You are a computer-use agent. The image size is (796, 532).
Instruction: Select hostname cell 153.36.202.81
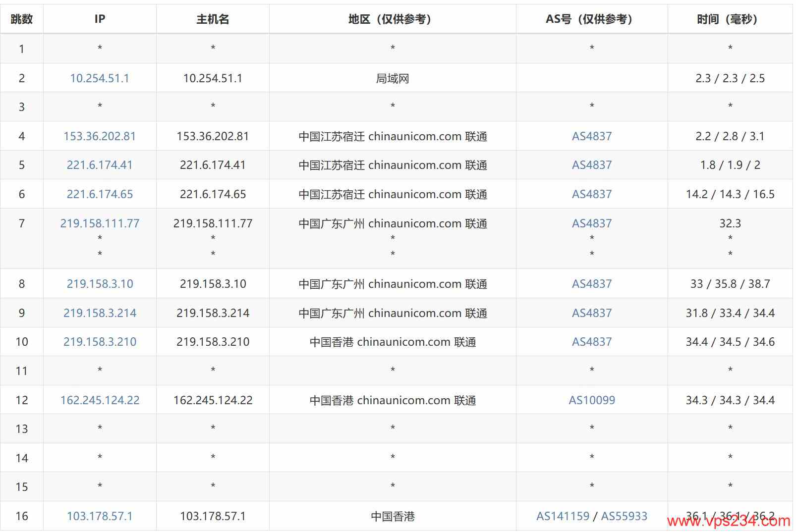pos(213,136)
